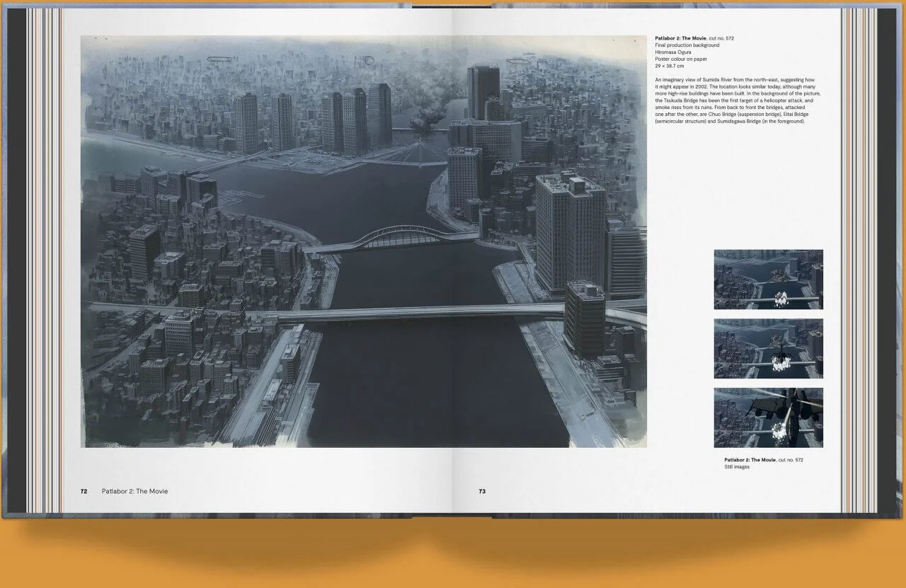The image size is (906, 588).
Task: Click page number 72
Action: [84, 491]
